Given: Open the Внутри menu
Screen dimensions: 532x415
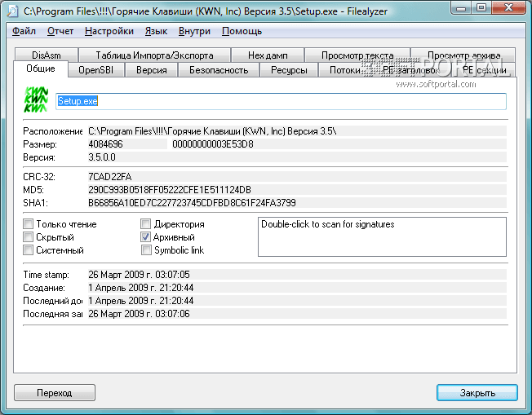Looking at the screenshot, I should [x=194, y=31].
